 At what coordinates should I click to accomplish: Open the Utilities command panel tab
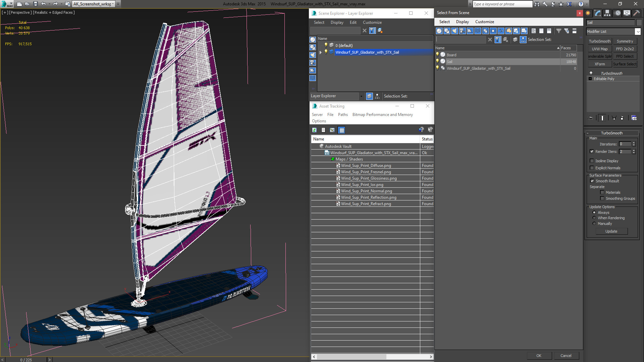636,13
